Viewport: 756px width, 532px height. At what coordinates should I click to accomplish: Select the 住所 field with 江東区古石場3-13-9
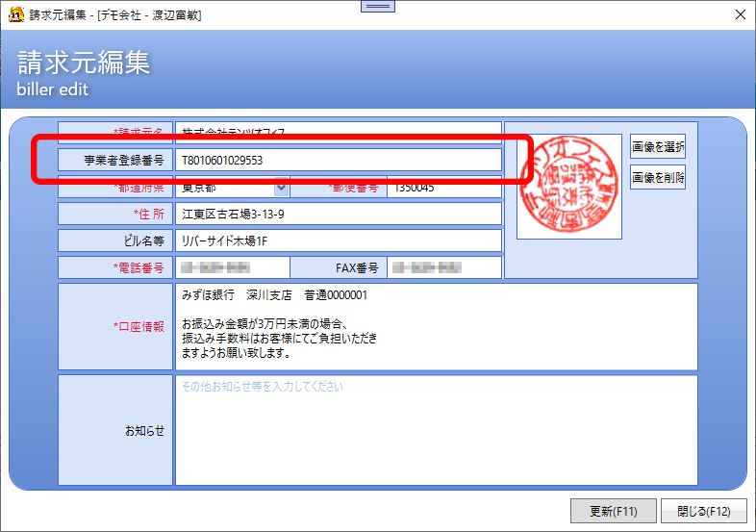tap(337, 214)
